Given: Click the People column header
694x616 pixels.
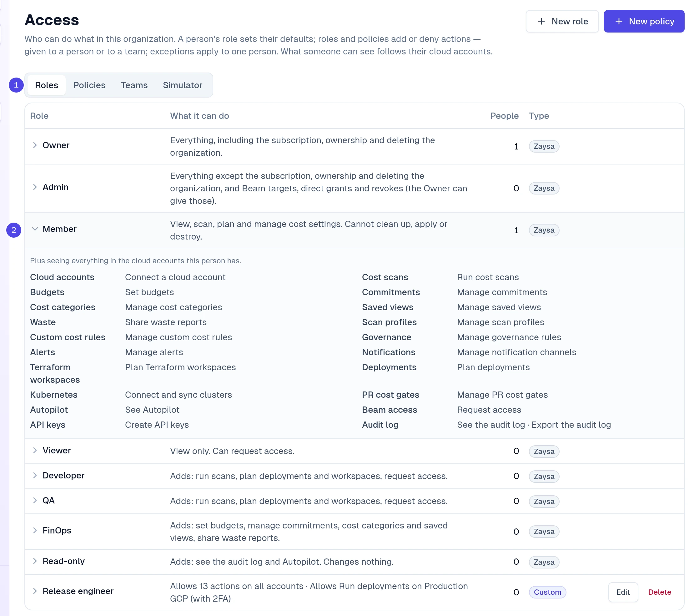Looking at the screenshot, I should point(504,116).
